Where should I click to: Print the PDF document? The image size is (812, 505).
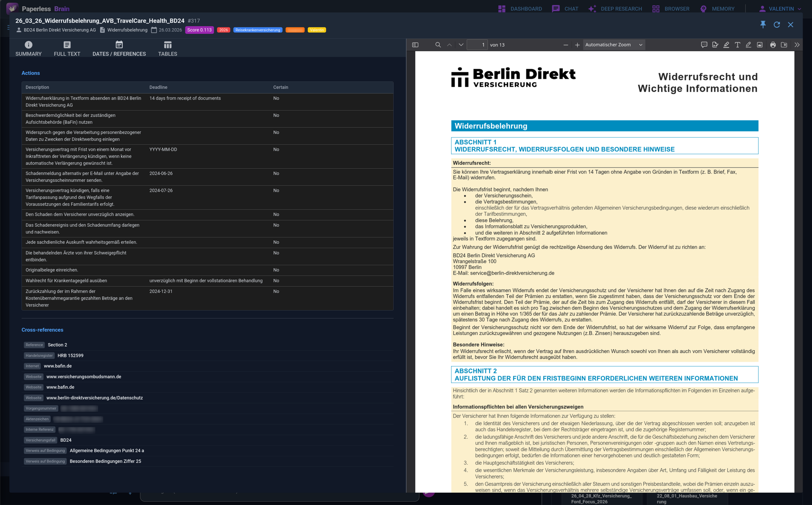click(773, 45)
